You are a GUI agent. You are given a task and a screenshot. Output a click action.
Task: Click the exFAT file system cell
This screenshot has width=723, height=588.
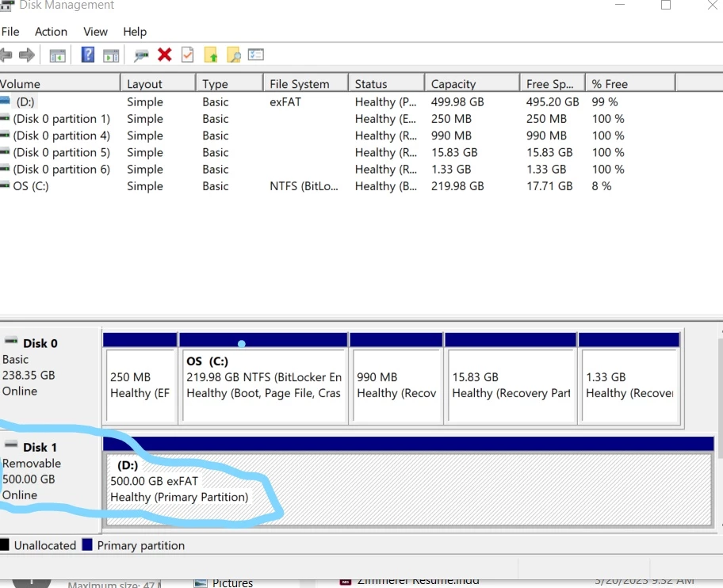[285, 102]
